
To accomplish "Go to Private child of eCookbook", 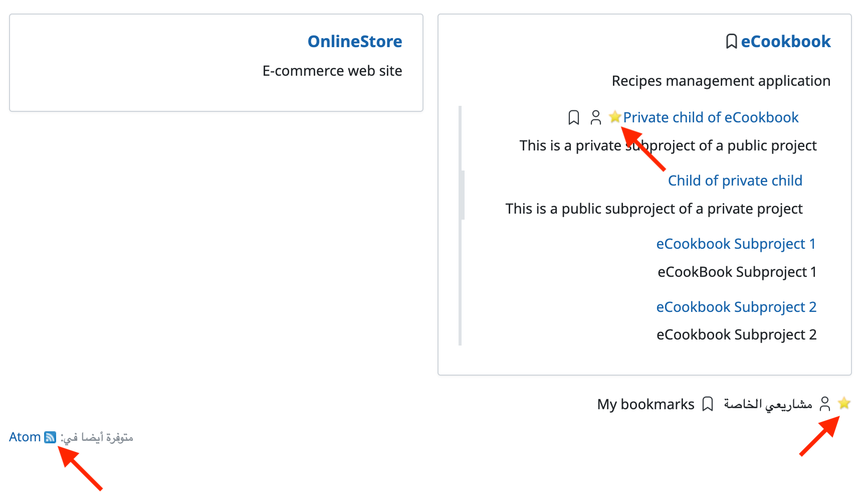I will click(710, 117).
